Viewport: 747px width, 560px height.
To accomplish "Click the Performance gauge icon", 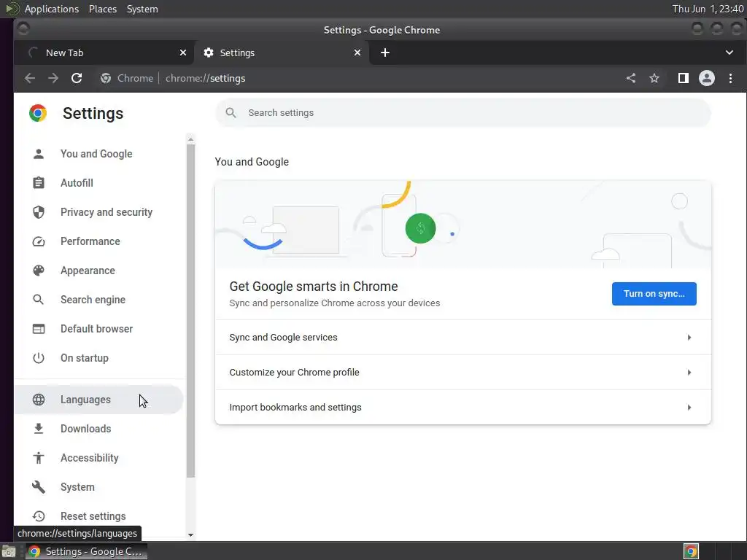I will click(x=39, y=241).
